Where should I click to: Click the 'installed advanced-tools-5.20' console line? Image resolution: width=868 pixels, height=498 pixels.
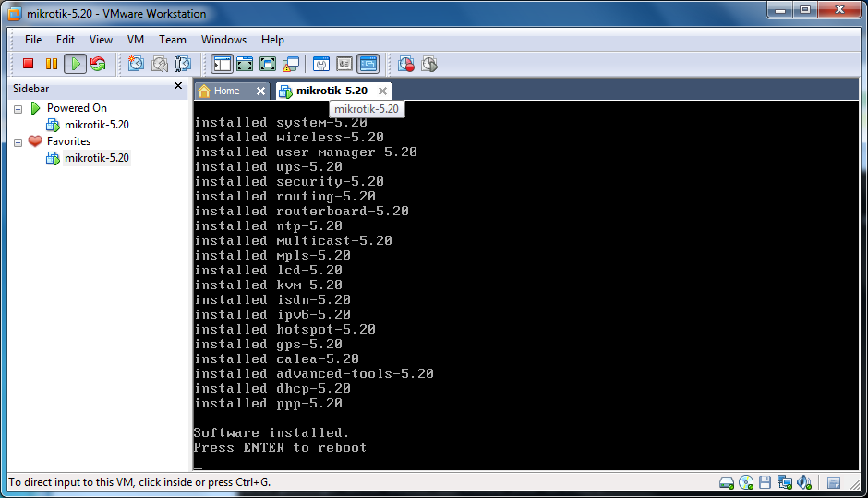tap(314, 373)
